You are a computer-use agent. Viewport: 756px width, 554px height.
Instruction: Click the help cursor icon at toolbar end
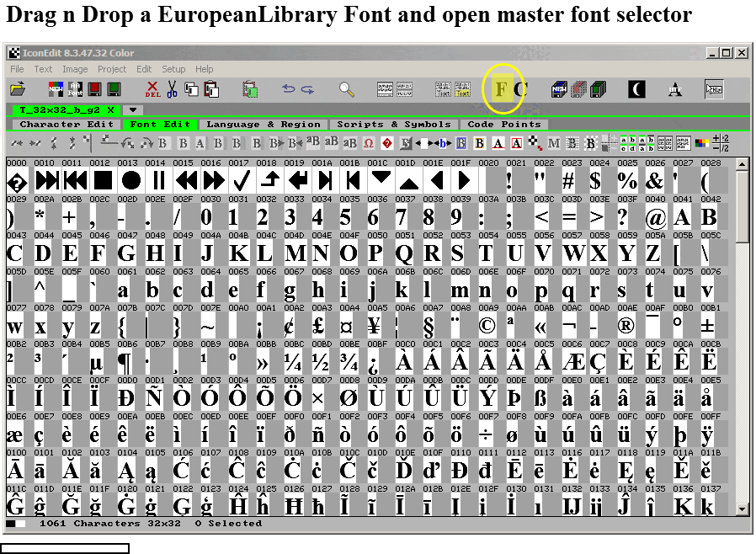click(x=714, y=89)
